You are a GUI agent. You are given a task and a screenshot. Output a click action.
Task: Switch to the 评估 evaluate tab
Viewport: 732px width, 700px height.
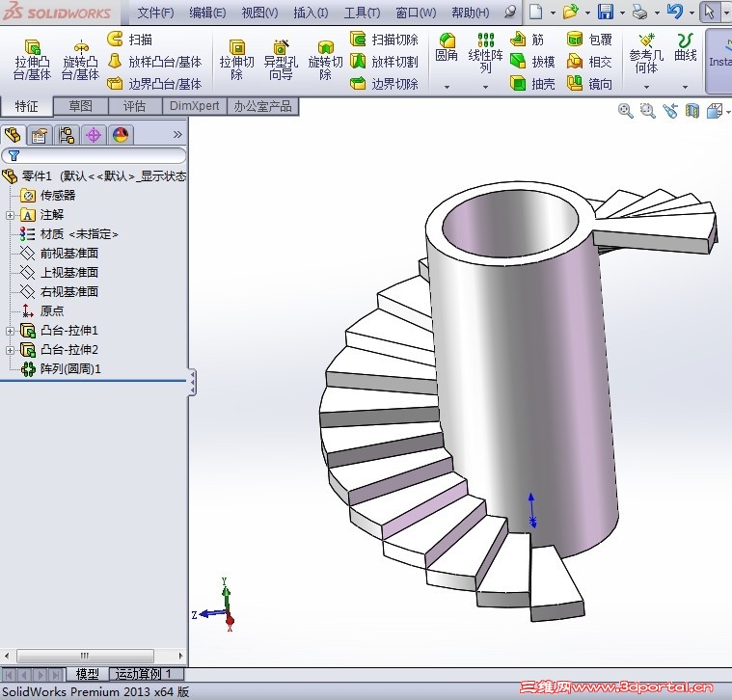(x=135, y=106)
